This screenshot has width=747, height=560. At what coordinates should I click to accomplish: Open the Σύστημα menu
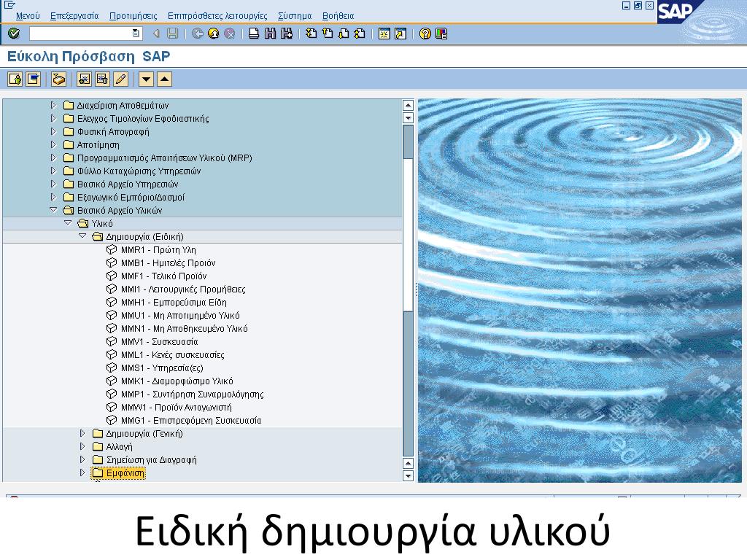pos(295,16)
